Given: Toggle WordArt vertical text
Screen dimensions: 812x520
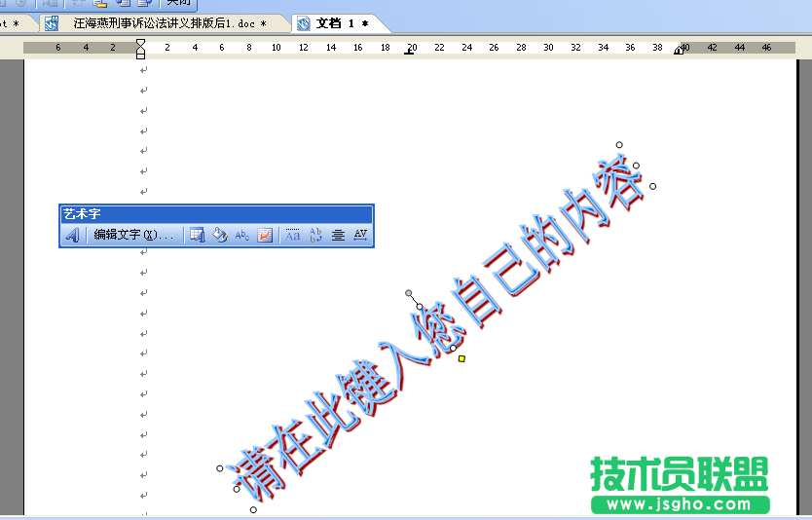Looking at the screenshot, I should [x=315, y=235].
